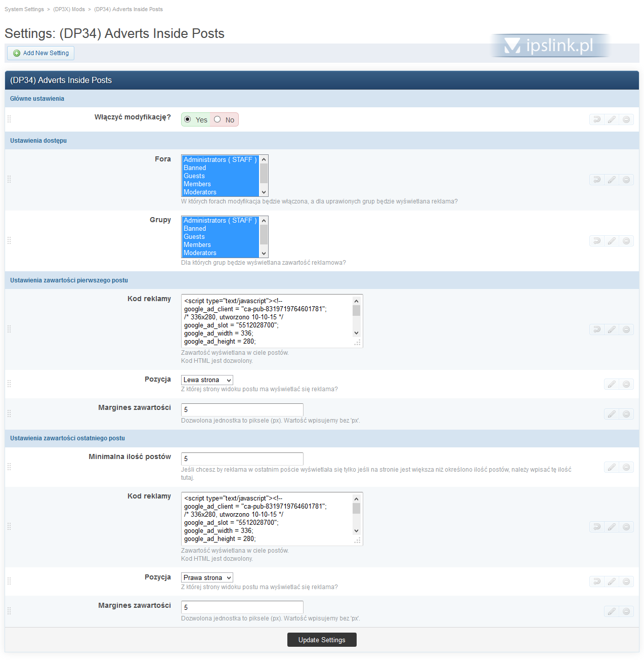Click the Add New Setting button
This screenshot has width=644, height=665.
click(x=40, y=53)
